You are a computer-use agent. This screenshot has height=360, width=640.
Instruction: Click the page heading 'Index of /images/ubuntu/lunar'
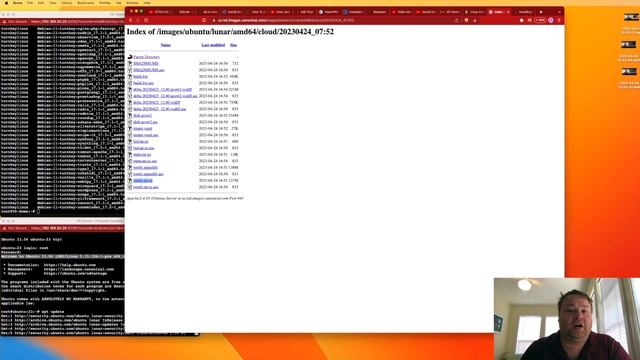(x=230, y=31)
